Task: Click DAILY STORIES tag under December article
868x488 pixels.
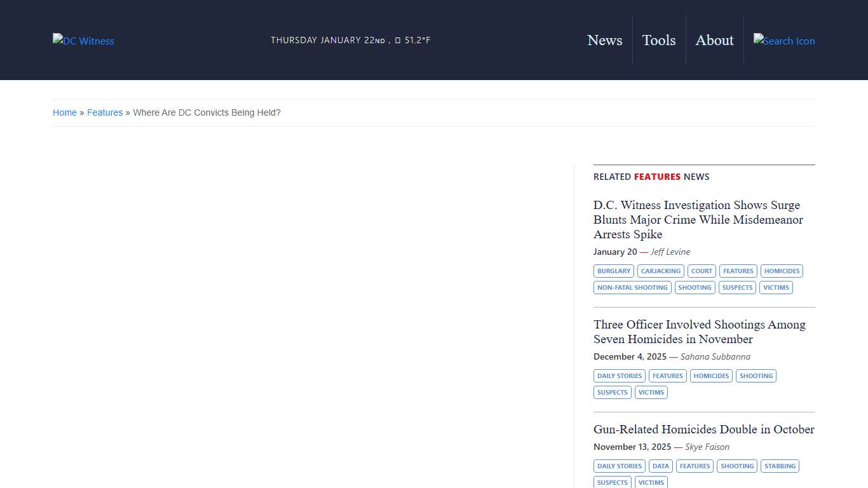Action: click(x=620, y=376)
